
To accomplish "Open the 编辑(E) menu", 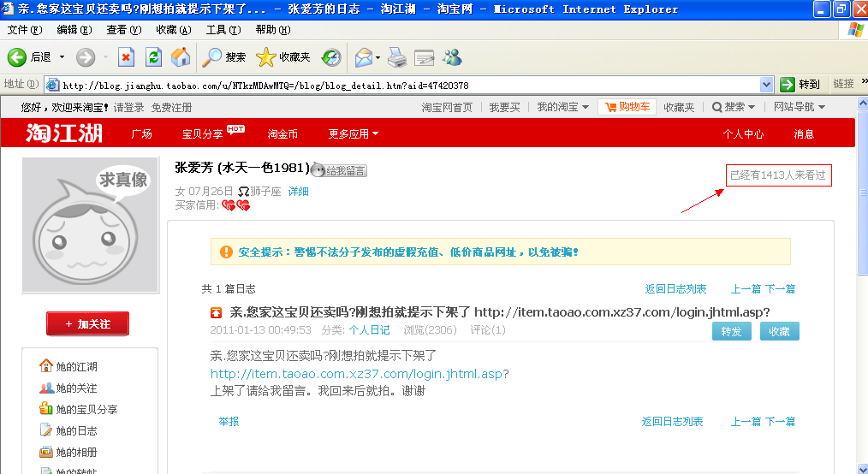I will [74, 30].
